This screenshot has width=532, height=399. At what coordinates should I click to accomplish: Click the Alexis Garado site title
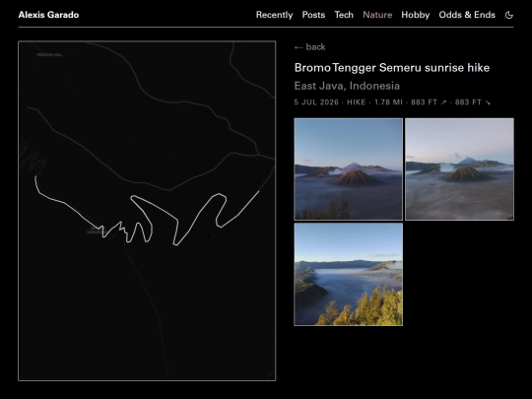click(x=48, y=15)
